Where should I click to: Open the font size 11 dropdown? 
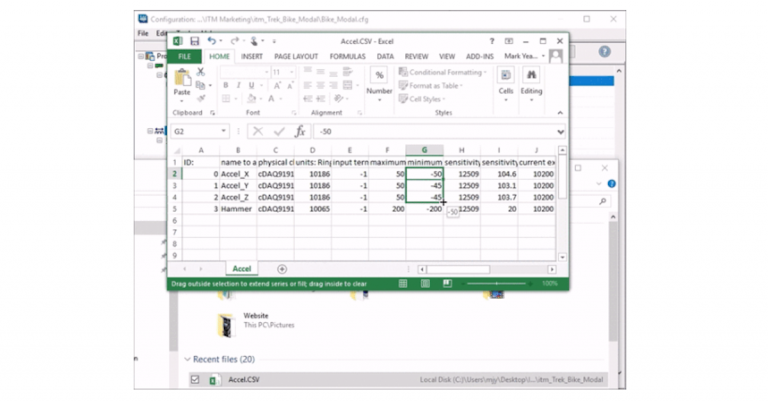click(x=291, y=72)
